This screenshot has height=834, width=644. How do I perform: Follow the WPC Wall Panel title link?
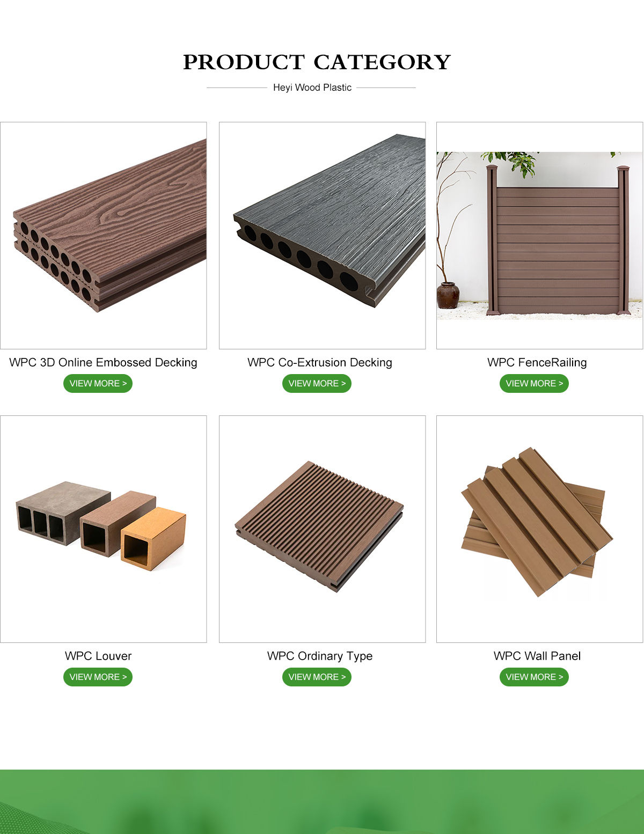[x=537, y=656]
